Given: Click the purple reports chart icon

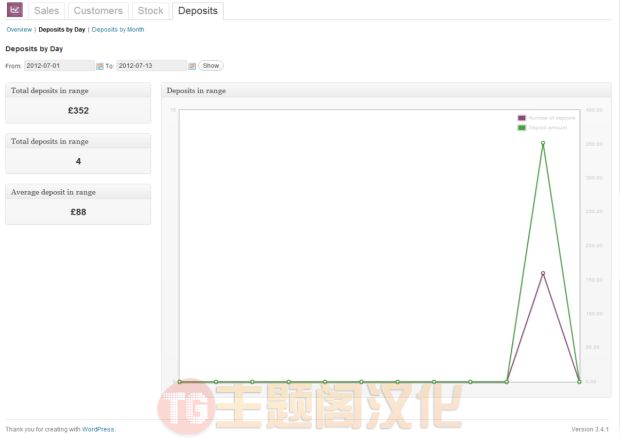Looking at the screenshot, I should tap(15, 10).
